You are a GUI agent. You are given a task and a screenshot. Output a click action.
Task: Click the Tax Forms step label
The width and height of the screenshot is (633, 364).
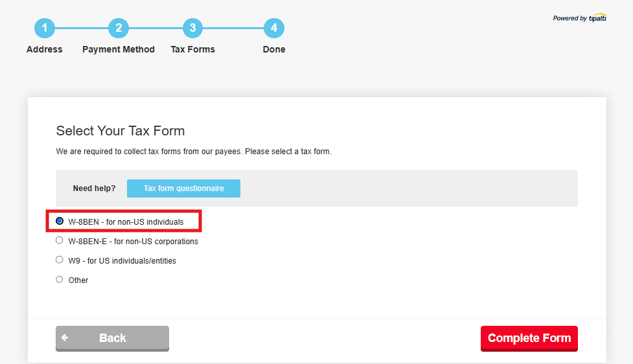pyautogui.click(x=192, y=49)
